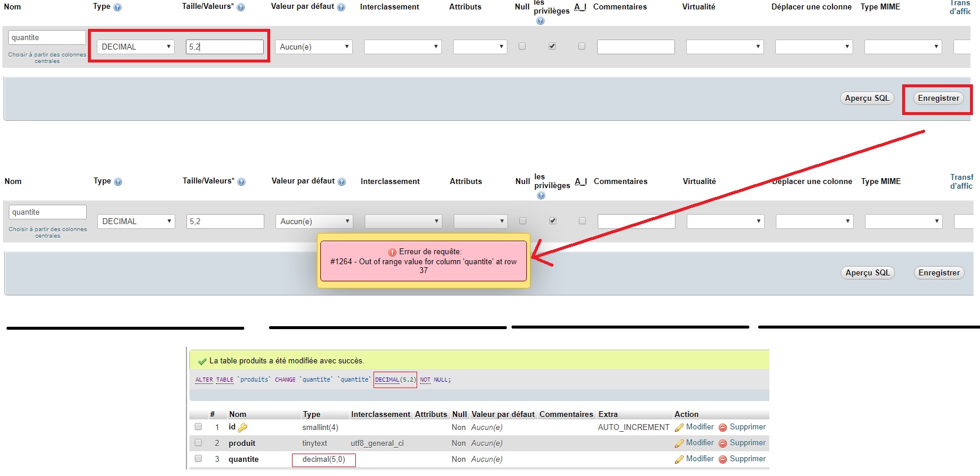The width and height of the screenshot is (980, 476).
Task: Click the pencil icon in the produit row
Action: point(679,443)
